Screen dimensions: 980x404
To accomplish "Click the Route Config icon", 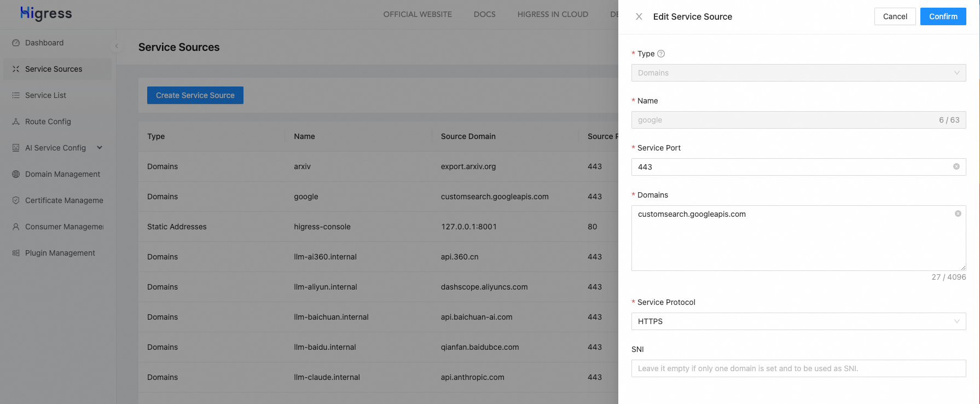I will click(x=16, y=122).
